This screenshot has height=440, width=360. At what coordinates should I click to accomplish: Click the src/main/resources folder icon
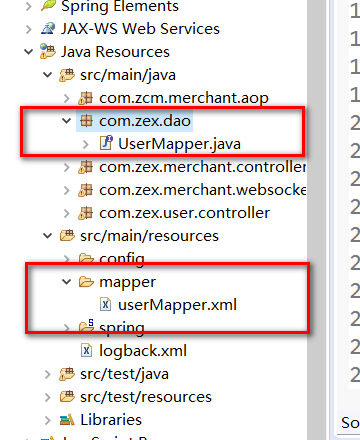[67, 236]
